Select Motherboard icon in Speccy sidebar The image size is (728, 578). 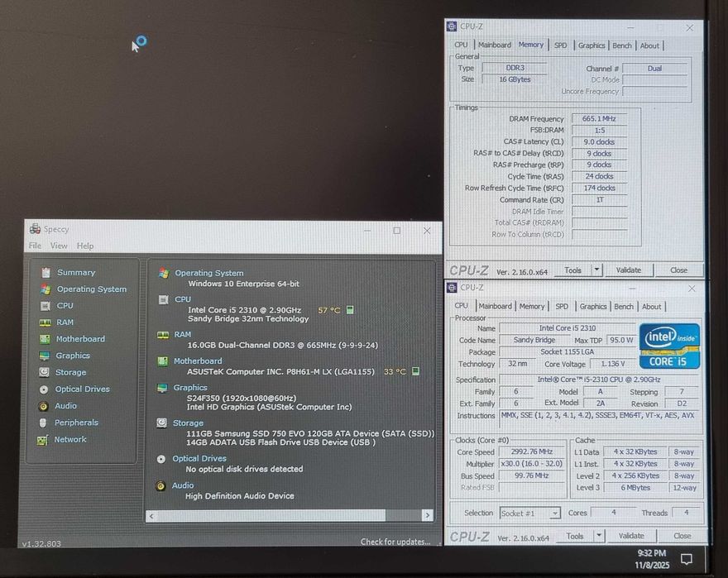pyautogui.click(x=45, y=339)
